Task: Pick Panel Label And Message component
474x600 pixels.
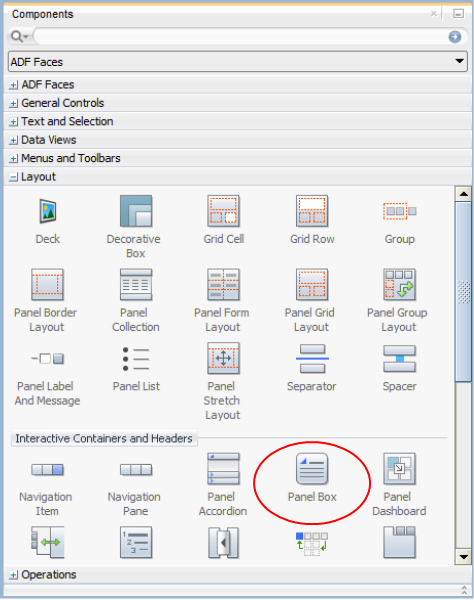Action: pyautogui.click(x=47, y=379)
